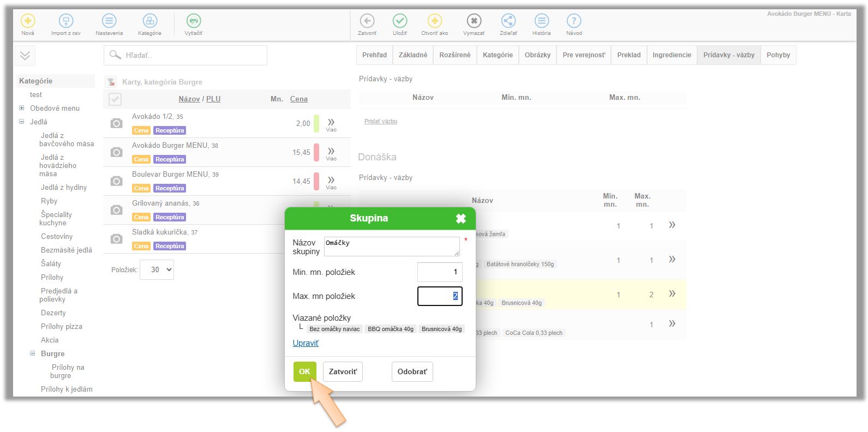Open Import z csv tool
868x432 pixels.
tap(65, 21)
